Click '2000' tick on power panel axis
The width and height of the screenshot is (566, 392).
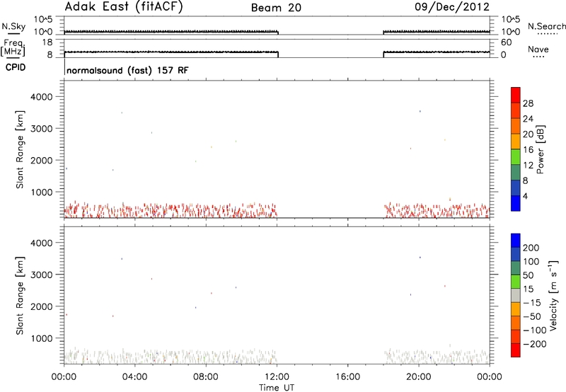click(x=42, y=160)
